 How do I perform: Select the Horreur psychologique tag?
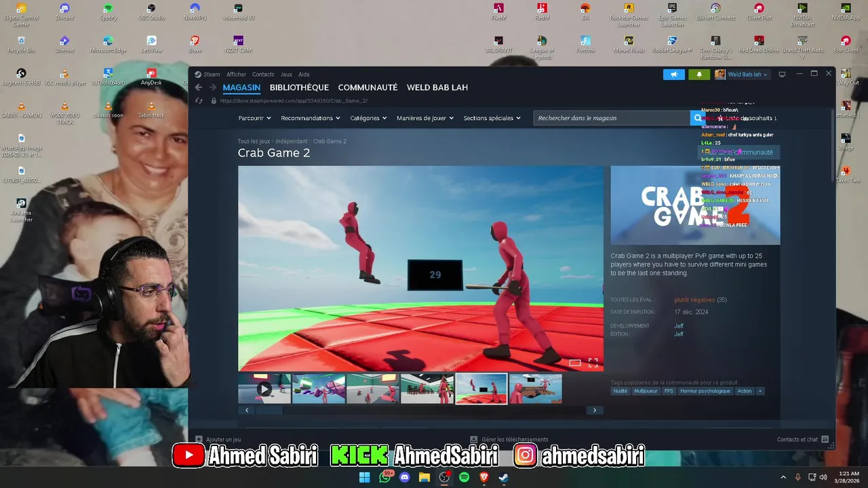[705, 391]
